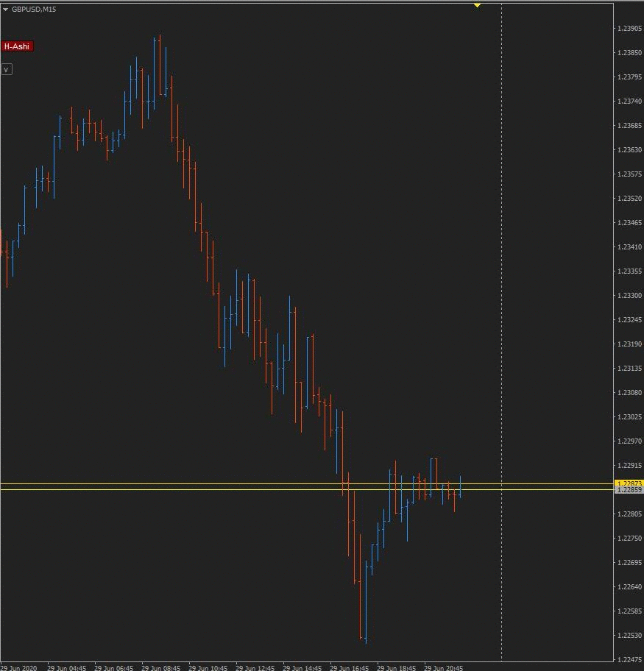Click the 29 Jun 04:45 time label

point(67,668)
